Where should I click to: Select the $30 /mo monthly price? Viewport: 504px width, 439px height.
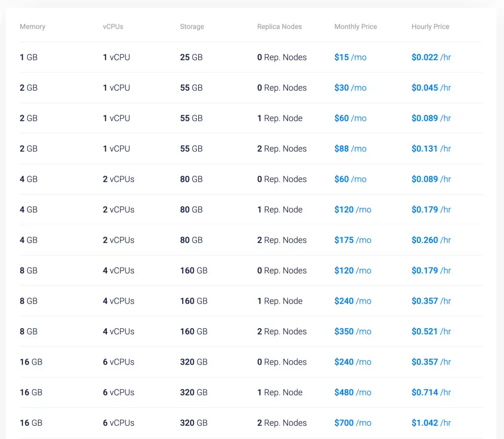[x=350, y=88]
